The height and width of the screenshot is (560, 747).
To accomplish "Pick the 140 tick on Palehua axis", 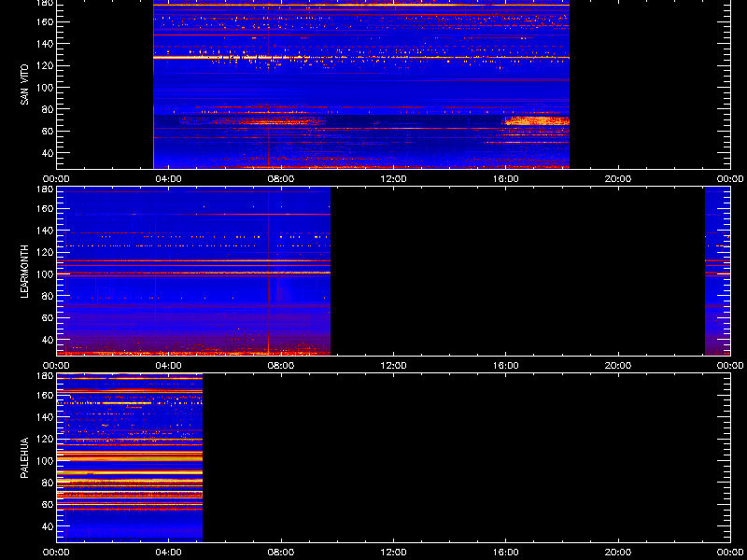I will (46, 417).
